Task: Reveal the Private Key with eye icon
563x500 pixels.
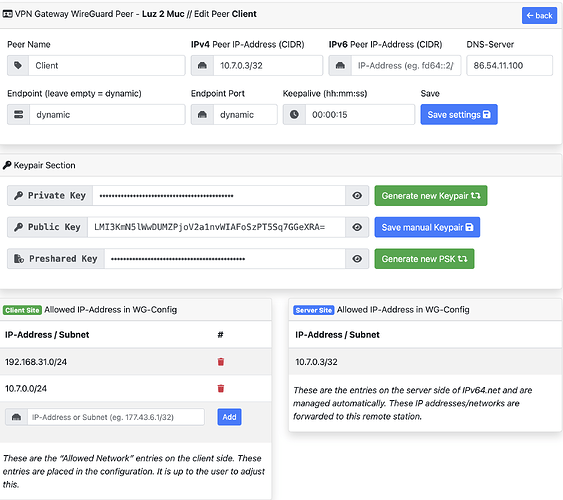Action: click(x=357, y=196)
